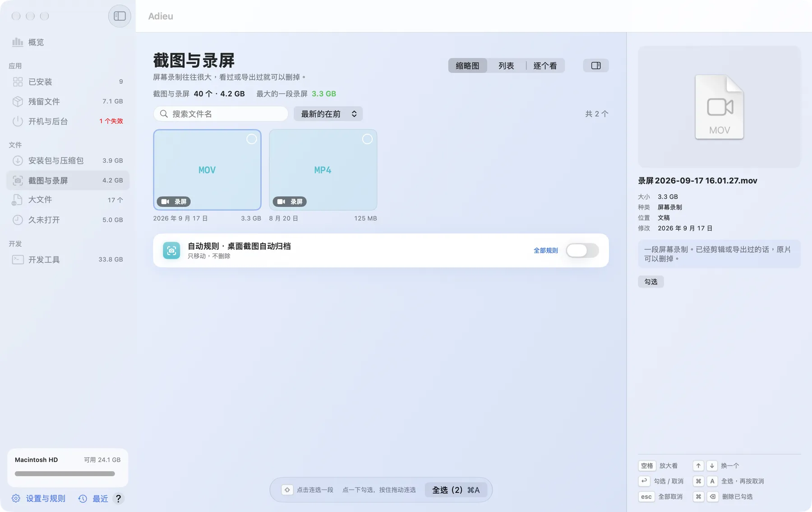
Task: Click the MOV file preview icon
Action: [719, 107]
